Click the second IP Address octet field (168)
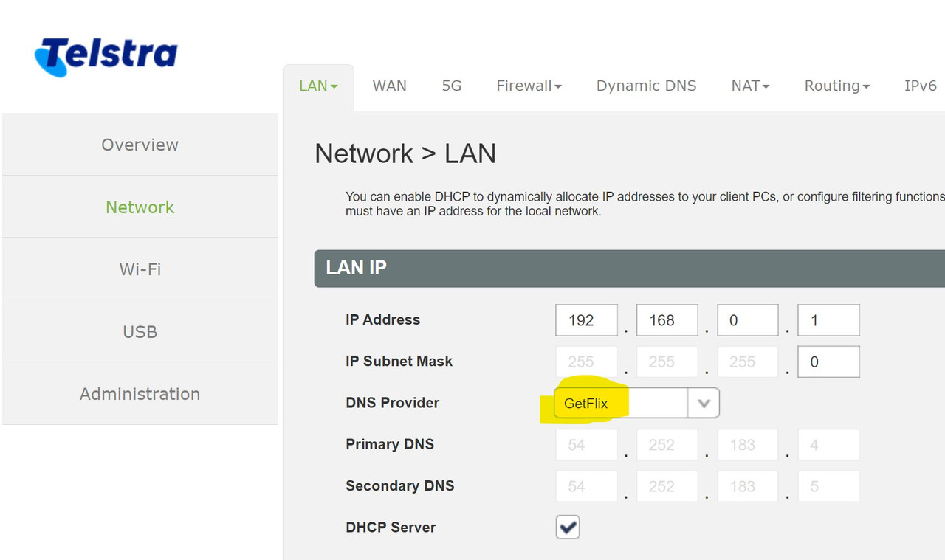 [x=667, y=320]
